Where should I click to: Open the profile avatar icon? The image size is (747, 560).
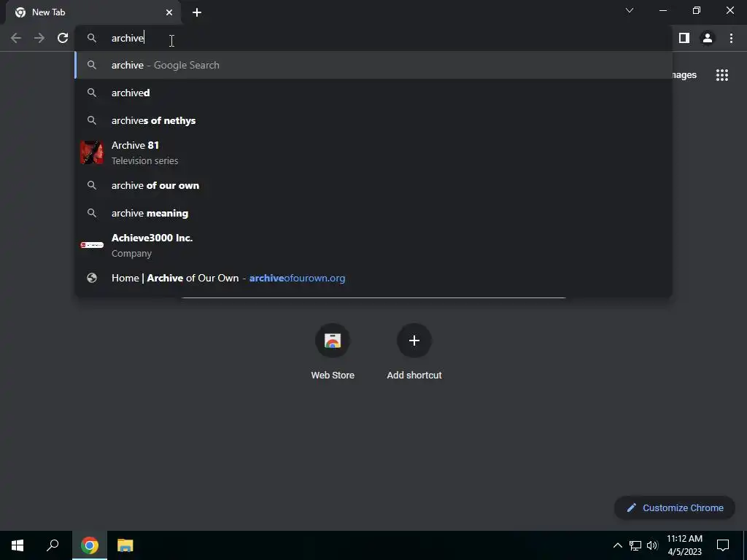coord(708,38)
